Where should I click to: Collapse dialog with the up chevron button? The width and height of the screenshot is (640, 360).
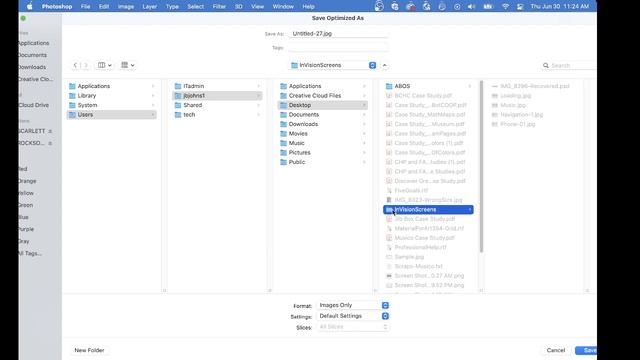384,65
